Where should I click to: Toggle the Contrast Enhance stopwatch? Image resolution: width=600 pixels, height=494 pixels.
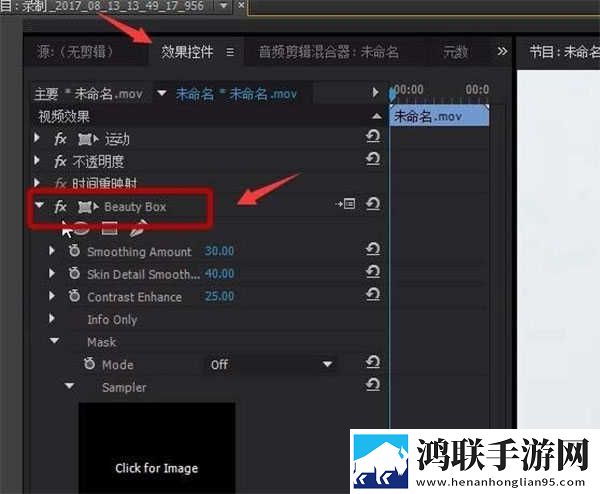pyautogui.click(x=74, y=296)
